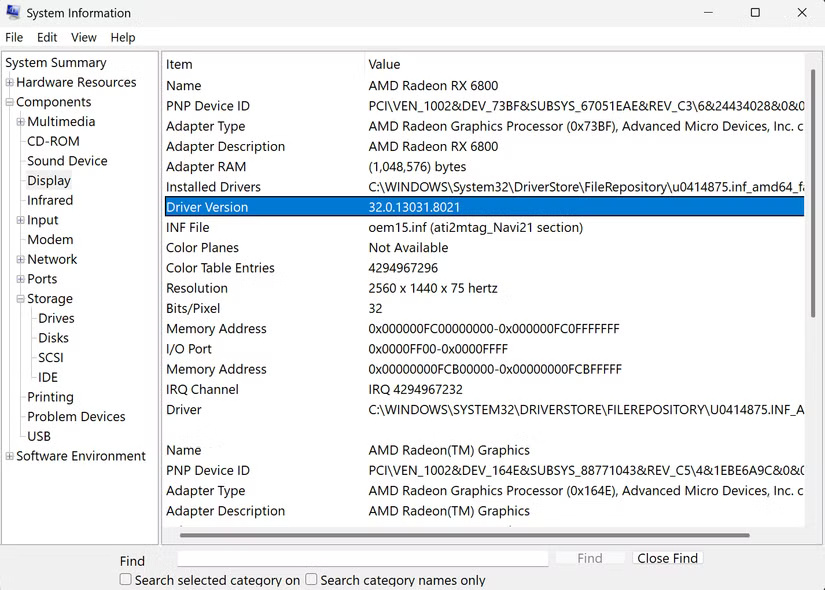
Task: Expand the Network category
Action: pyautogui.click(x=19, y=259)
